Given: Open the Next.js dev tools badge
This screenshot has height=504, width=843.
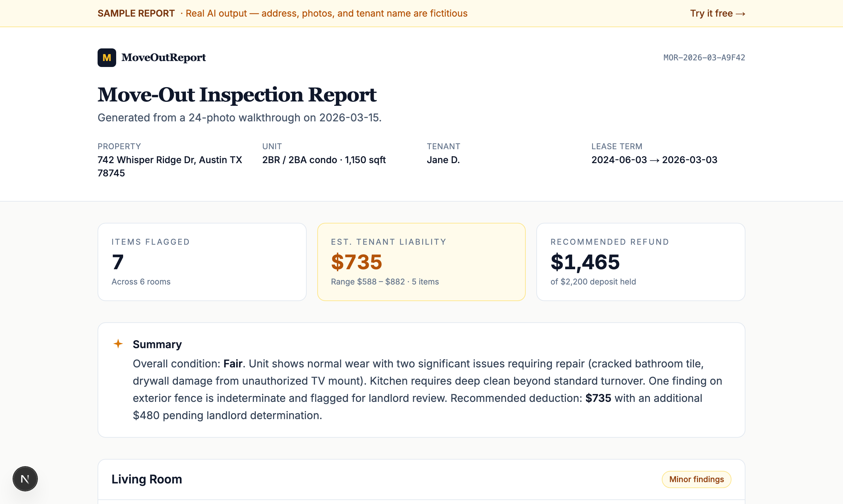Looking at the screenshot, I should pos(25,478).
